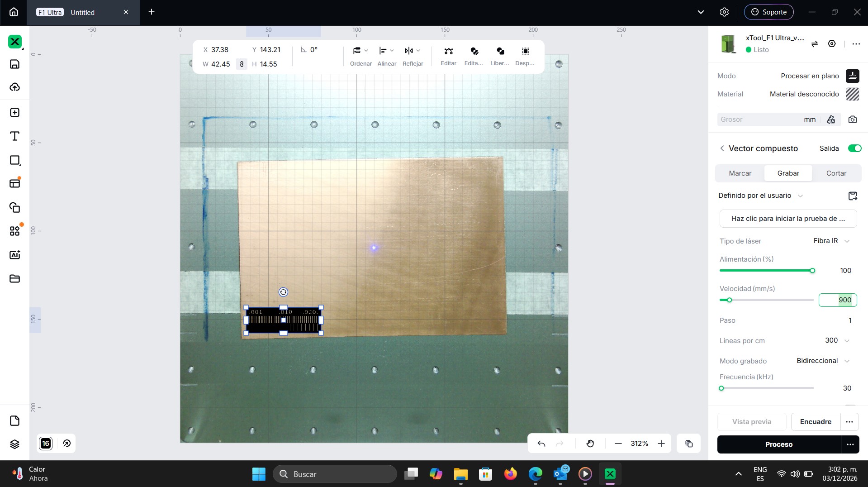Open the device more options ellipsis
The height and width of the screenshot is (487, 868).
[856, 44]
